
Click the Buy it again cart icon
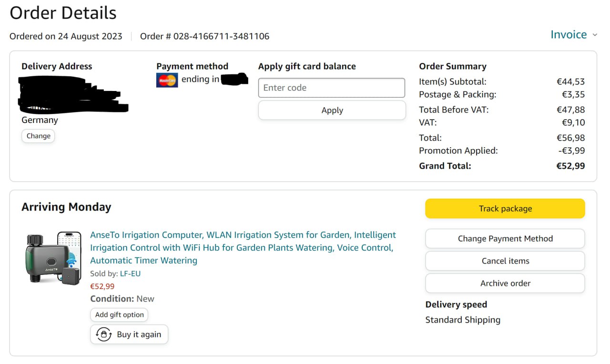(x=103, y=334)
